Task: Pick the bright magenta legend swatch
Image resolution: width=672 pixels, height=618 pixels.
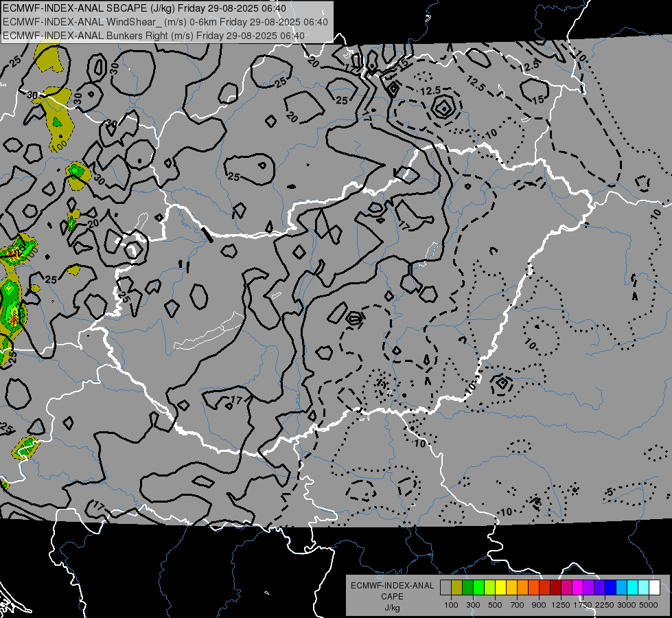Action: tap(578, 588)
